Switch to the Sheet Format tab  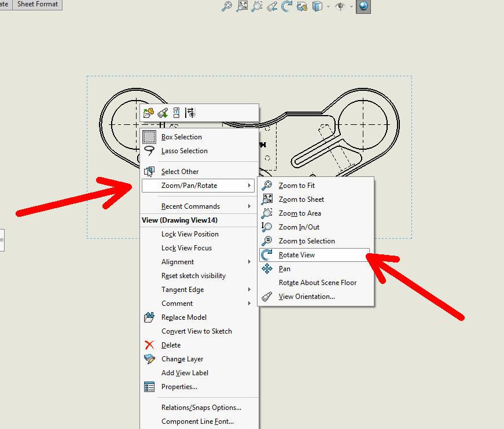point(37,5)
